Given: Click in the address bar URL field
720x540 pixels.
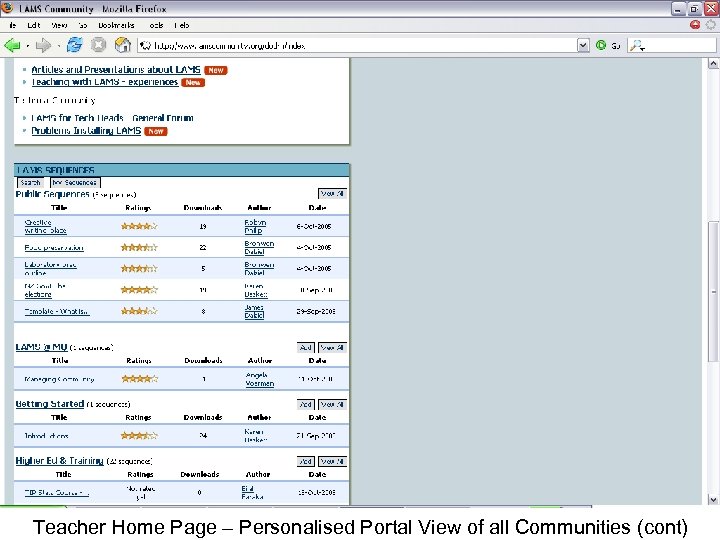Looking at the screenshot, I should tap(358, 45).
